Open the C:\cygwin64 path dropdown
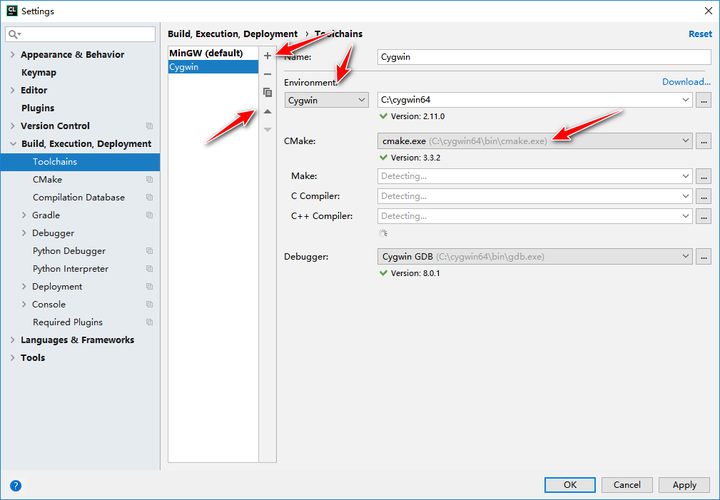 coord(685,100)
